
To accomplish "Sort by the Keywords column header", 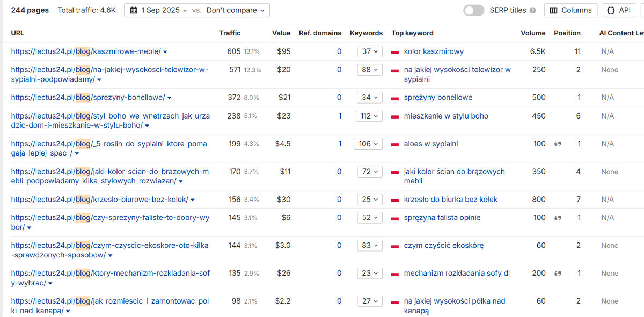I will [366, 33].
